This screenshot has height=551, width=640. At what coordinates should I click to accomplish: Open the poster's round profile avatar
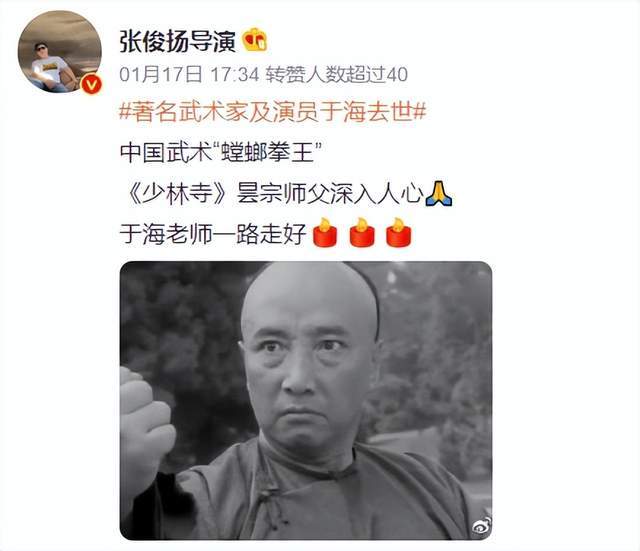60,52
